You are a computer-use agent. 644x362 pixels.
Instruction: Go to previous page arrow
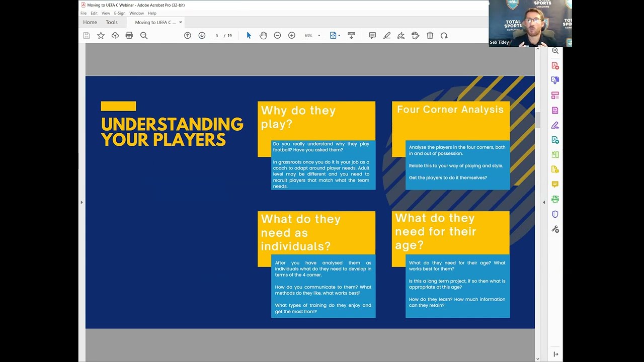[188, 36]
